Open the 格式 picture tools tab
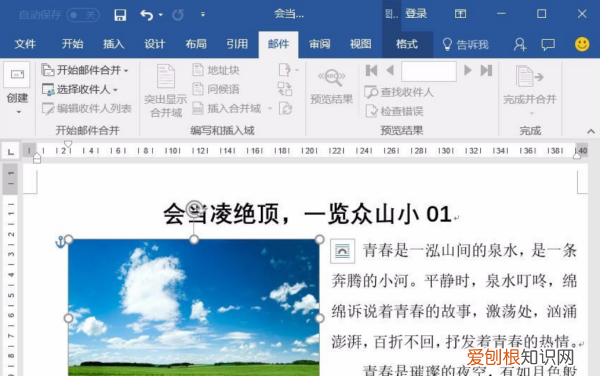Image resolution: width=600 pixels, height=376 pixels. (x=407, y=44)
